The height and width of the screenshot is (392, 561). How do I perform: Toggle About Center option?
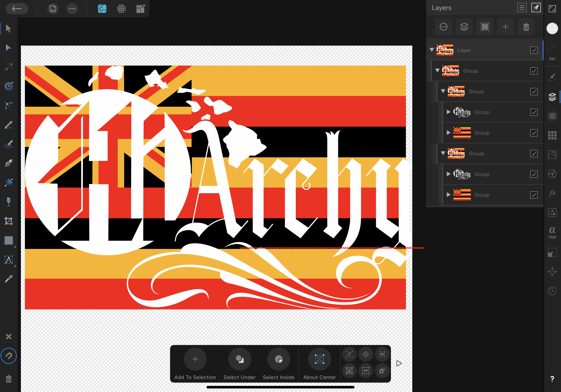(x=319, y=364)
